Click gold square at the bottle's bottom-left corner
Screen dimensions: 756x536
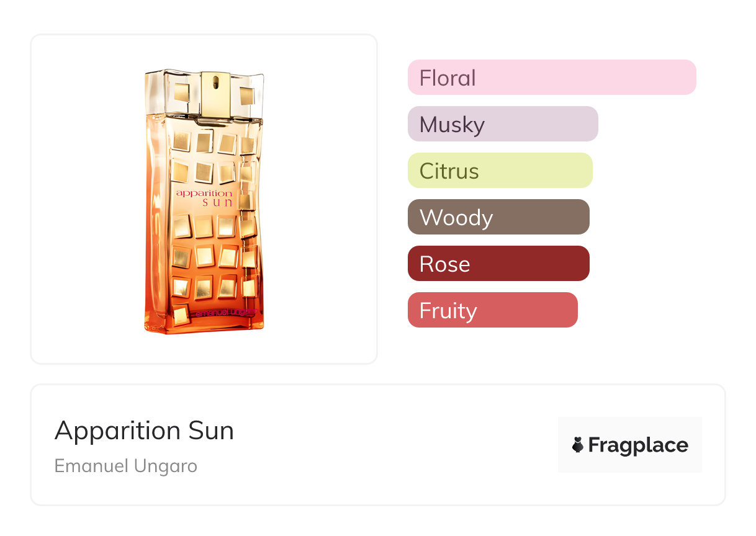coord(181,315)
